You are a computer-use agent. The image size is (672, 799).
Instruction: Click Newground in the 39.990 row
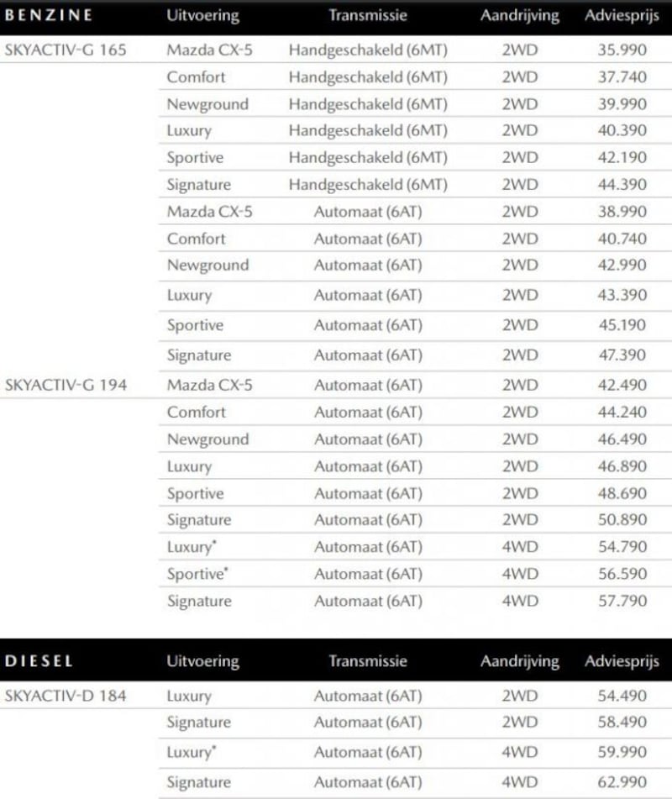207,104
